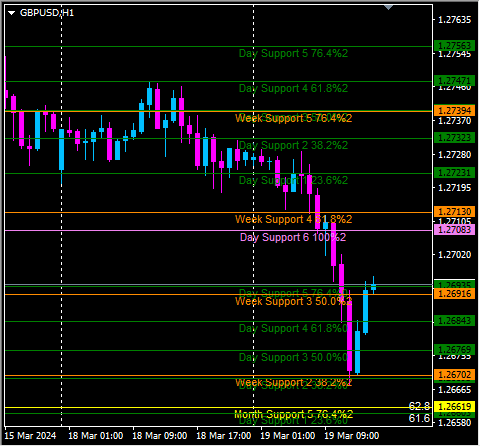The image size is (480, 447).
Task: Select the 'Day Support 2 38.2%2' label
Action: pyautogui.click(x=293, y=145)
